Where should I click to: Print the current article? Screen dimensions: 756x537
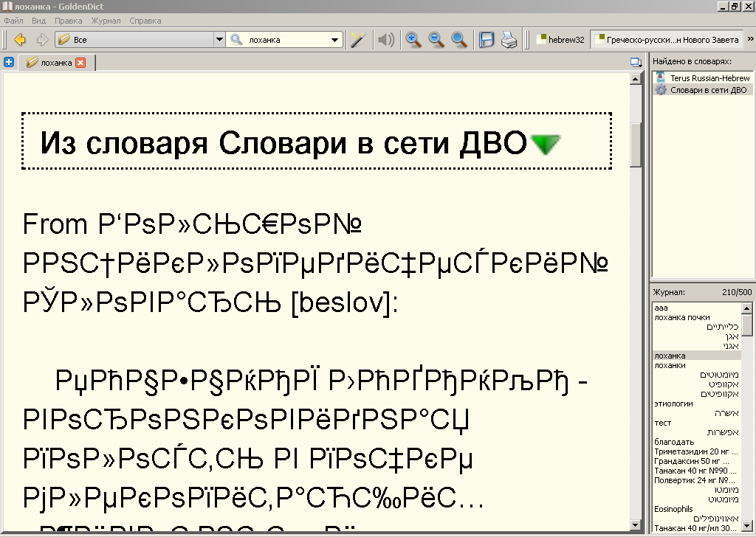(x=509, y=40)
